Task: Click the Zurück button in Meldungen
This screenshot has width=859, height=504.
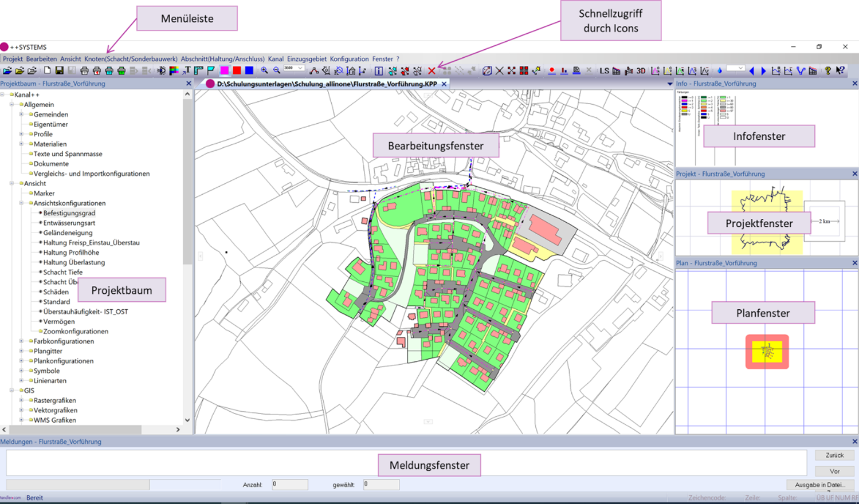Action: click(x=834, y=455)
